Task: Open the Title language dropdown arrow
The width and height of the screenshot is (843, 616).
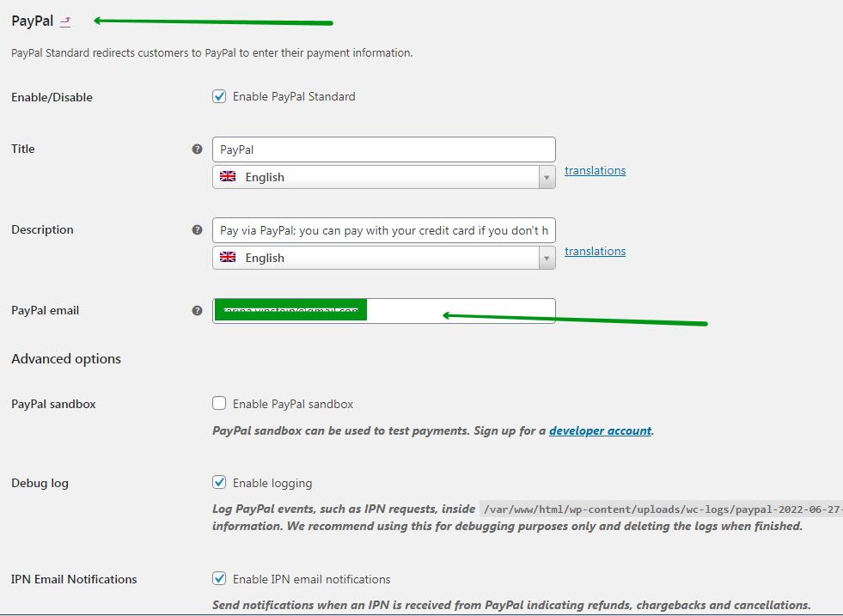Action: click(x=547, y=178)
